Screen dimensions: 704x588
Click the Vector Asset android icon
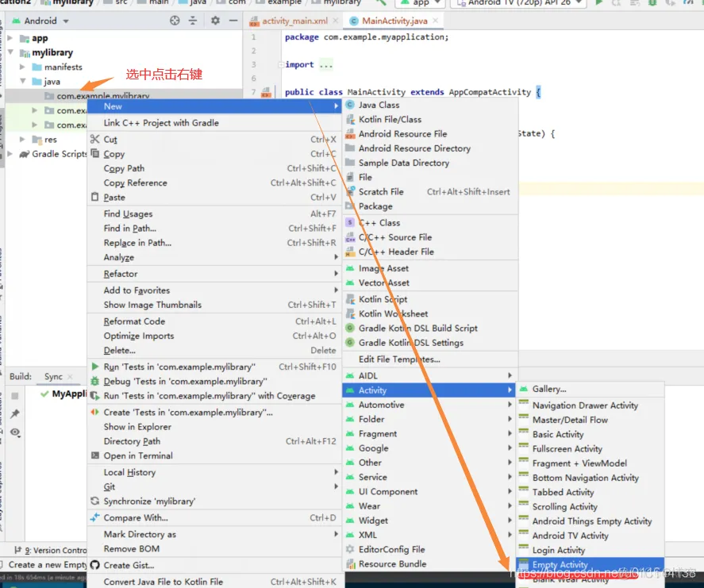click(x=350, y=282)
